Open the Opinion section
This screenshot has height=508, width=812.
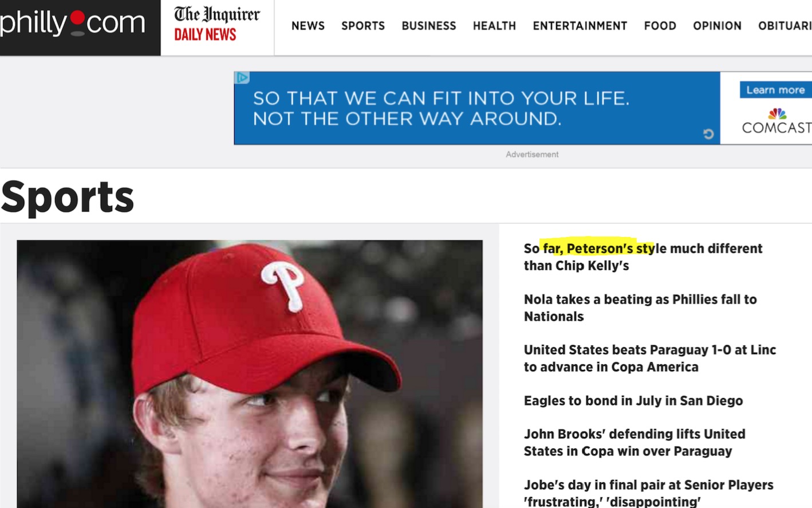717,26
